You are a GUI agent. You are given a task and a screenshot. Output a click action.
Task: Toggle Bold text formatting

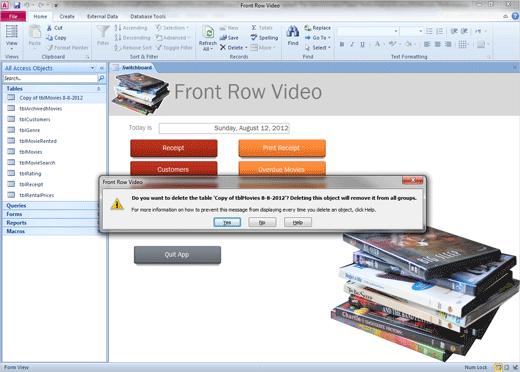342,44
